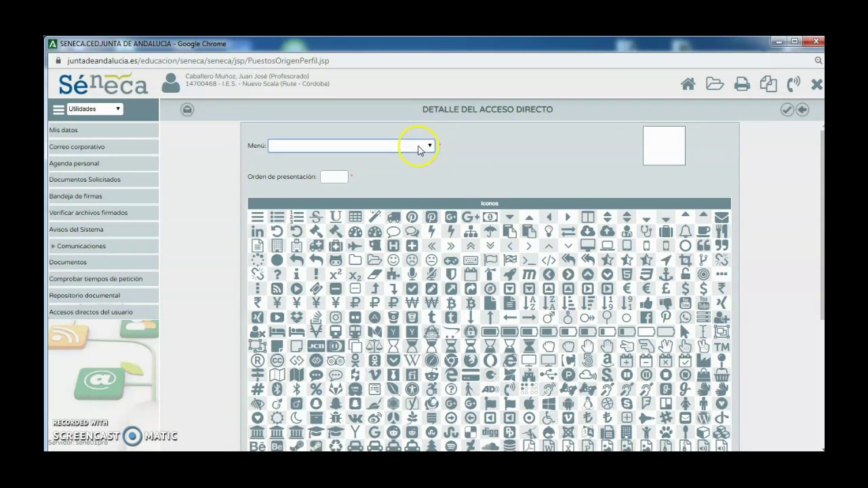The height and width of the screenshot is (488, 868).
Task: Click the page's vertical scrollbar
Action: coord(822,224)
